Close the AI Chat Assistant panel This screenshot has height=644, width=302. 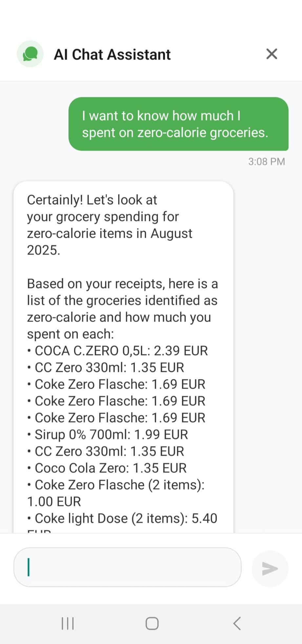pos(272,54)
